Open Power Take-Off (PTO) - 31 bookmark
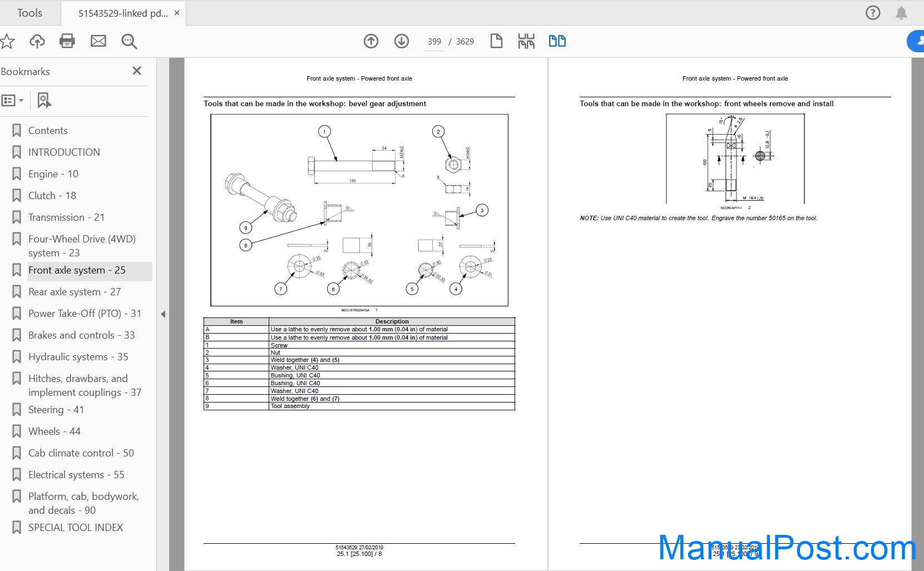 click(x=85, y=314)
